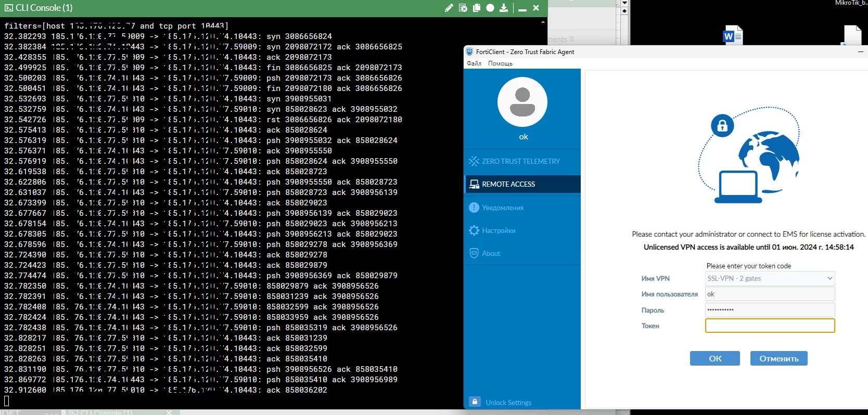Expand the Имя VPN dropdown
This screenshot has height=415, width=868.
pyautogui.click(x=770, y=278)
